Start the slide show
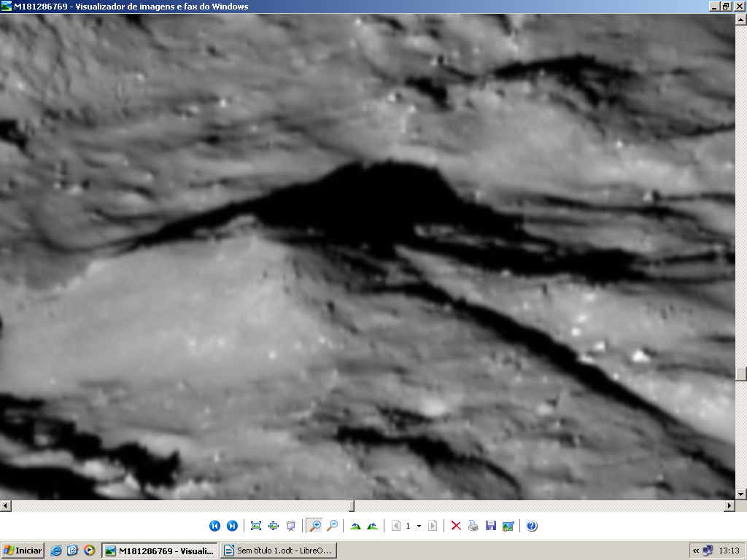This screenshot has height=560, width=747. tap(291, 526)
